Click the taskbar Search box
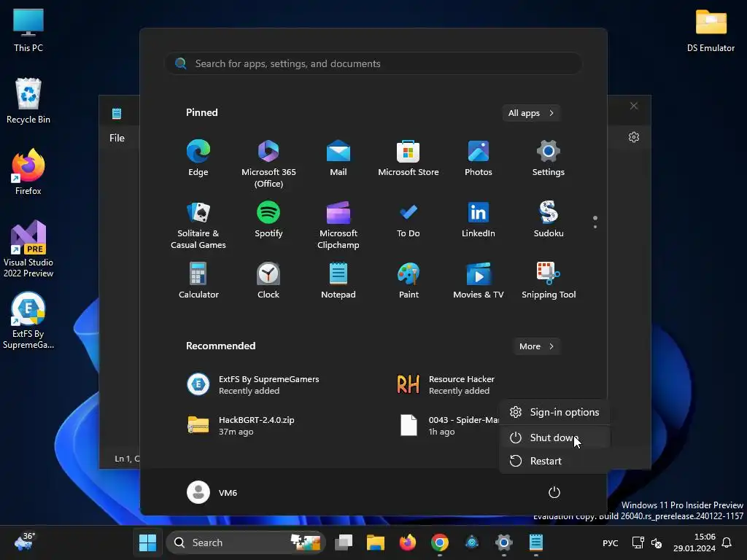This screenshot has height=560, width=747. coord(246,542)
